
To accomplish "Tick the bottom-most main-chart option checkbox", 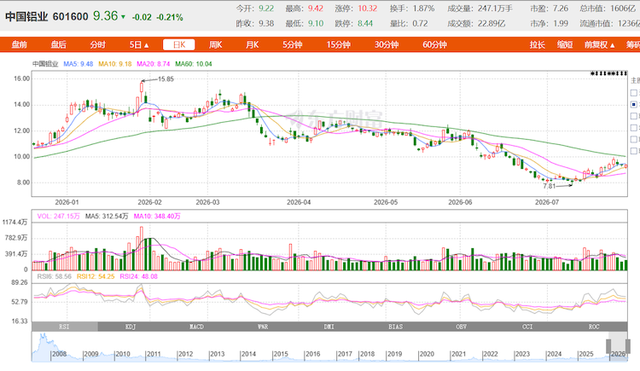I will pos(633,151).
